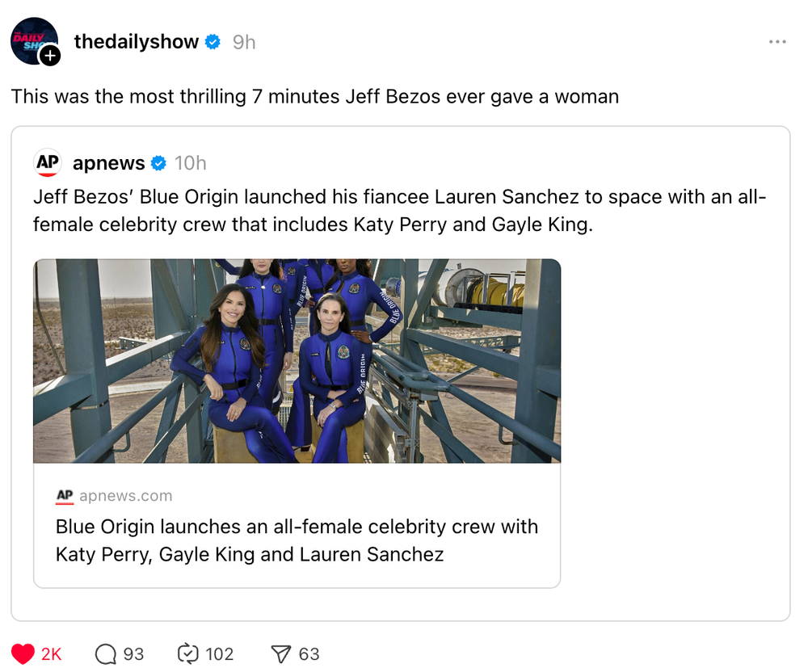
Task: Open the apnews.com link domain
Action: coord(125,496)
